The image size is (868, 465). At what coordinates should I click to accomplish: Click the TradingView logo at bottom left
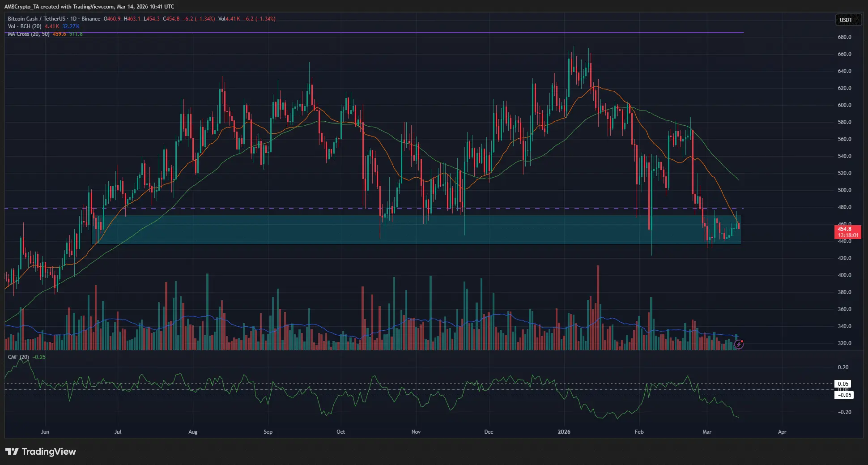[40, 452]
